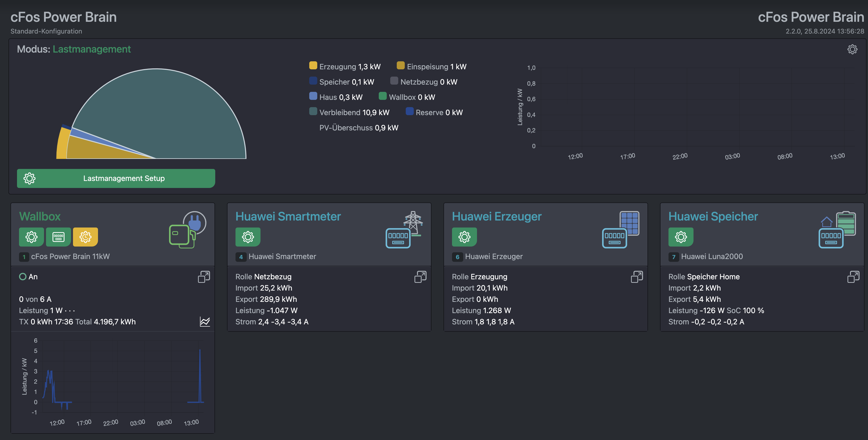Click the Wallbox An status circle
Screen dimensions: 868x440
(x=22, y=277)
